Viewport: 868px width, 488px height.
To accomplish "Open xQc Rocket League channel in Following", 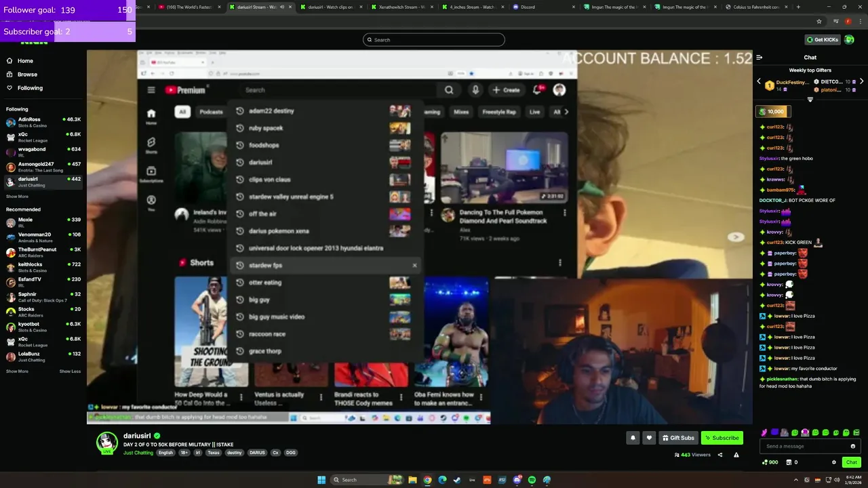I will point(43,137).
